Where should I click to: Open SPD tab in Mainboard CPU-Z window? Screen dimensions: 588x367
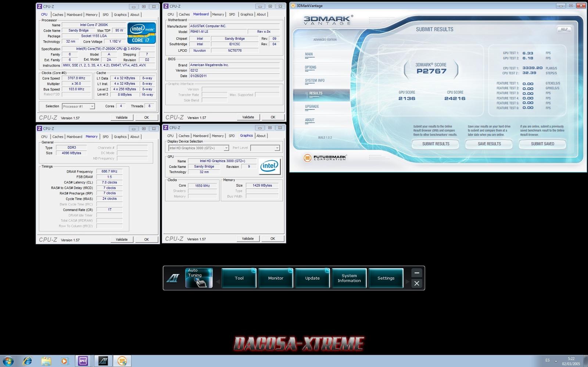(232, 14)
